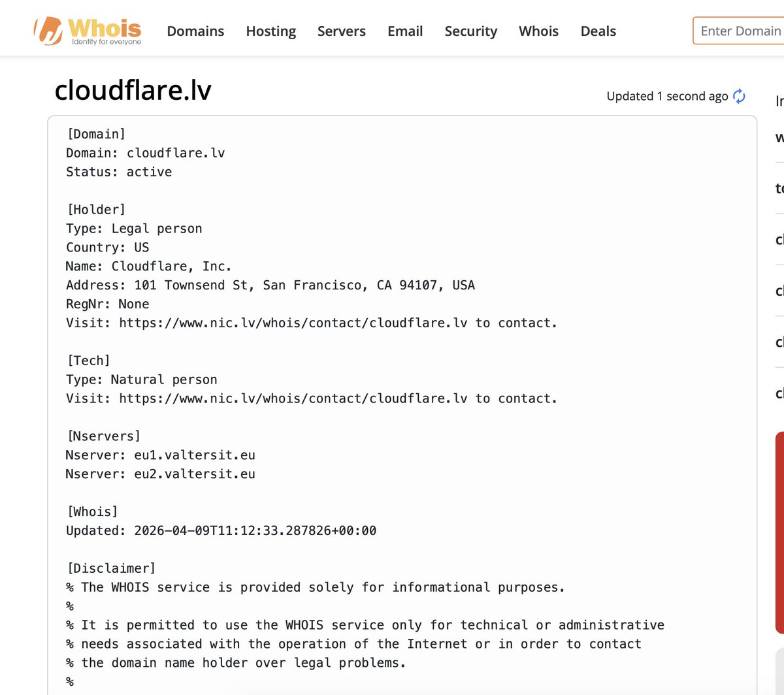The height and width of the screenshot is (695, 784).
Task: Click the '[Whois]' section header
Action: [92, 512]
